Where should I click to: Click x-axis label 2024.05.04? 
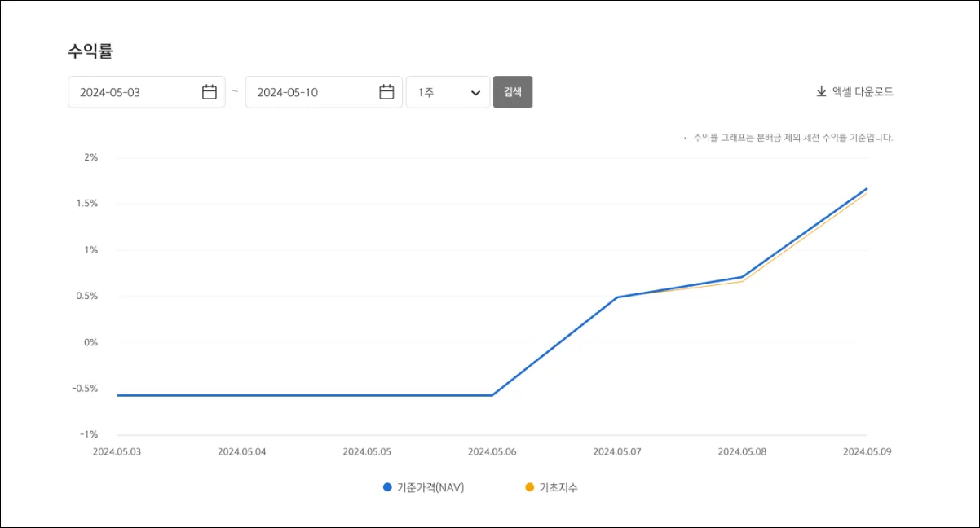(241, 451)
